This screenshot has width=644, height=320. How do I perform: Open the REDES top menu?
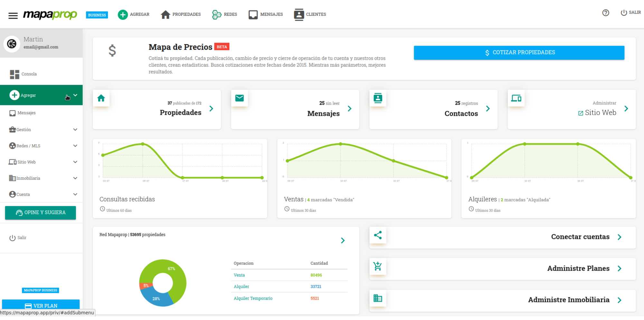click(x=231, y=14)
